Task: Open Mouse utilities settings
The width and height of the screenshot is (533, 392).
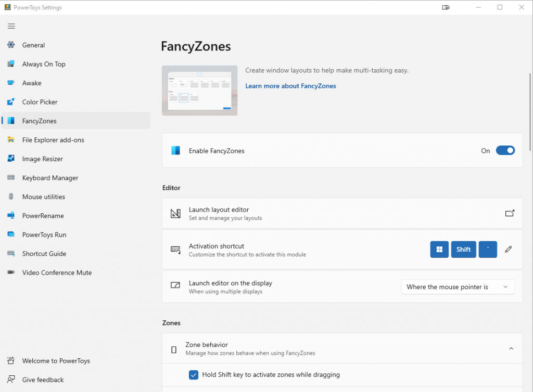Action: pyautogui.click(x=76, y=197)
